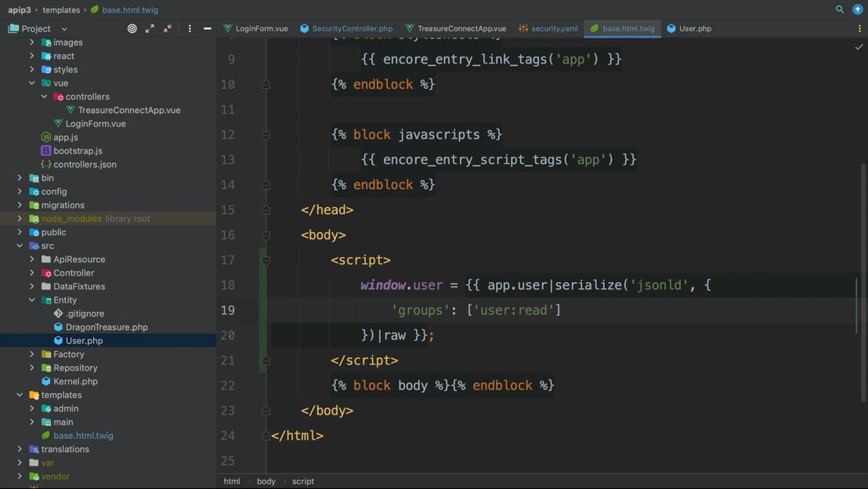The width and height of the screenshot is (868, 489).
Task: Expand the Repository folder
Action: click(x=32, y=368)
